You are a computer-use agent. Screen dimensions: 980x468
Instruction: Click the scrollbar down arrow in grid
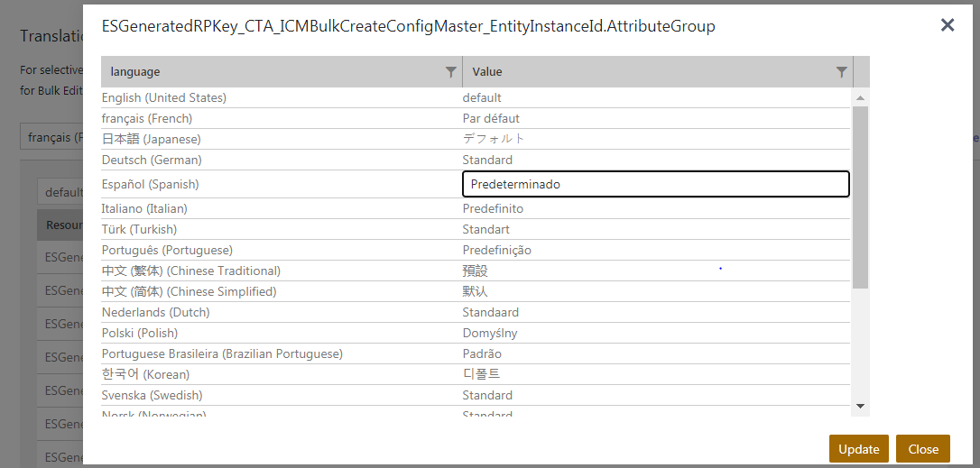860,406
